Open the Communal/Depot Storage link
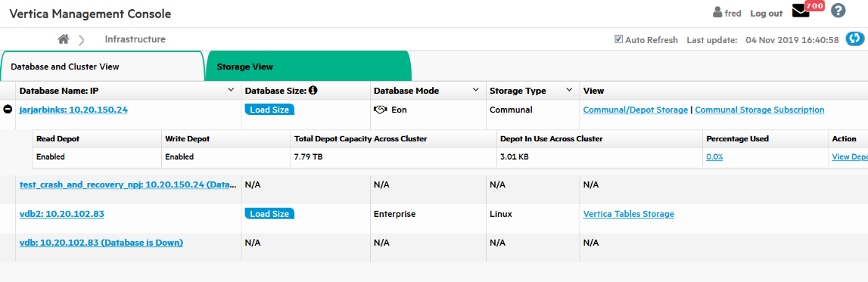 (636, 110)
